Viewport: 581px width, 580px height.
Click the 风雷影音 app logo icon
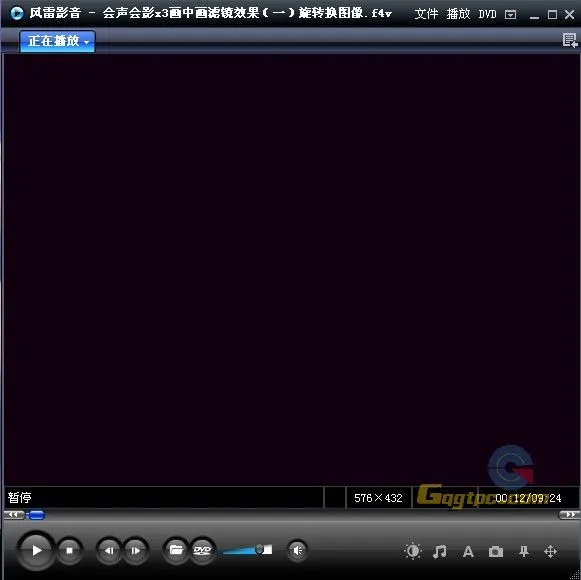[17, 14]
